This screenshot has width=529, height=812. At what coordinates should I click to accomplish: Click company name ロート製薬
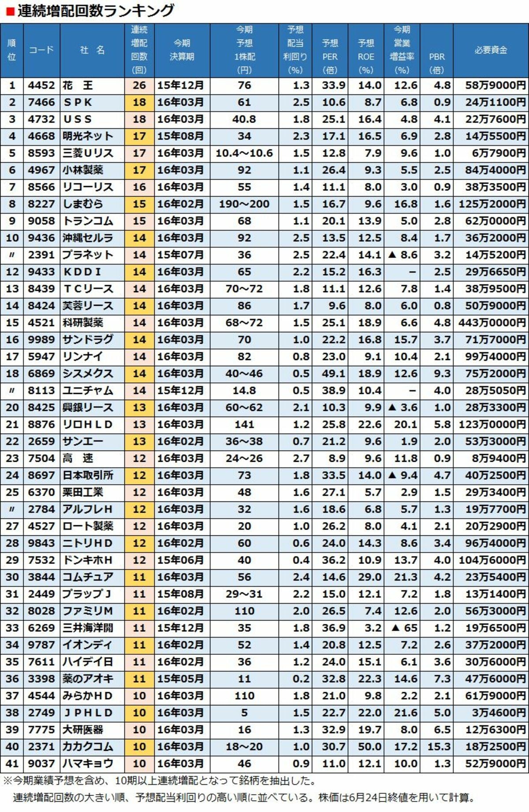[88, 527]
